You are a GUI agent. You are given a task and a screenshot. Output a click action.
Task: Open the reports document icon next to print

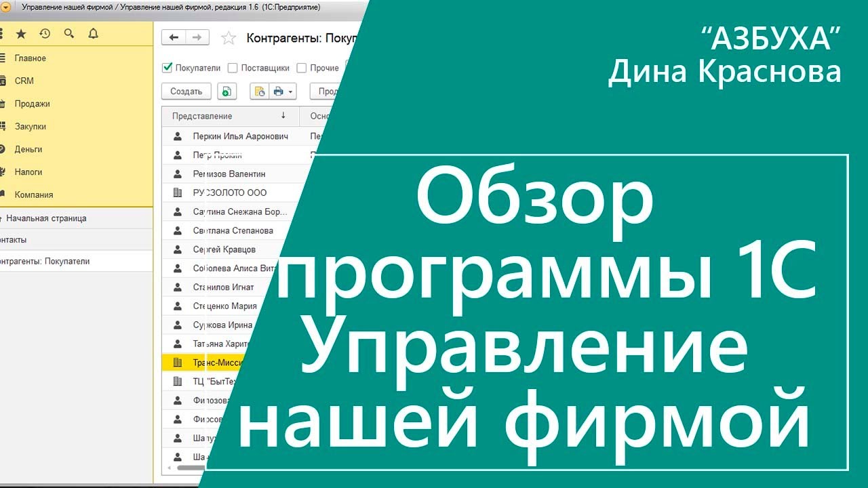tap(260, 91)
